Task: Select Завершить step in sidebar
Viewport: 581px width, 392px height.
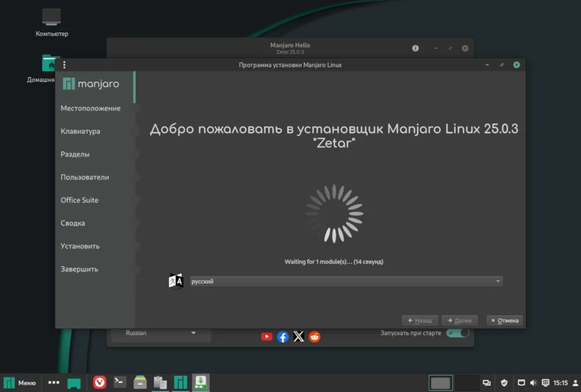Action: coord(79,269)
